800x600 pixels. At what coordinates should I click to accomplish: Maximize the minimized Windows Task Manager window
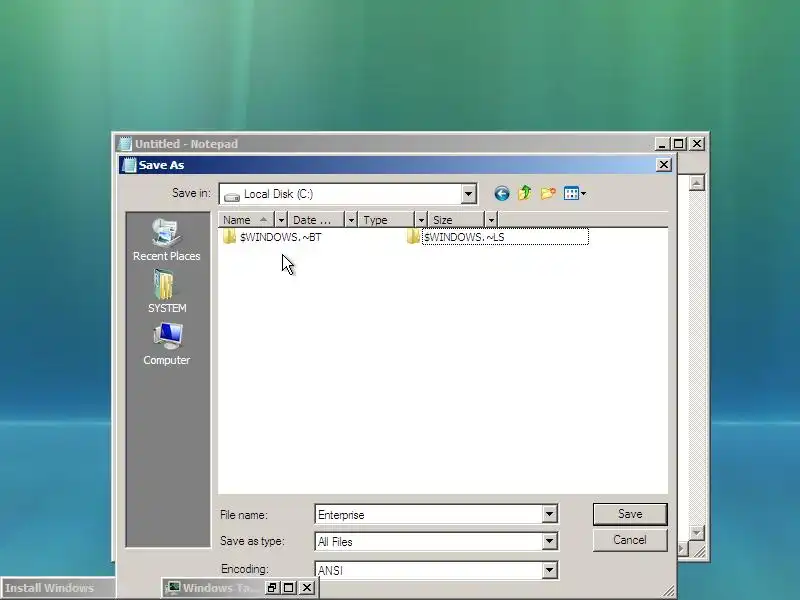(289, 588)
